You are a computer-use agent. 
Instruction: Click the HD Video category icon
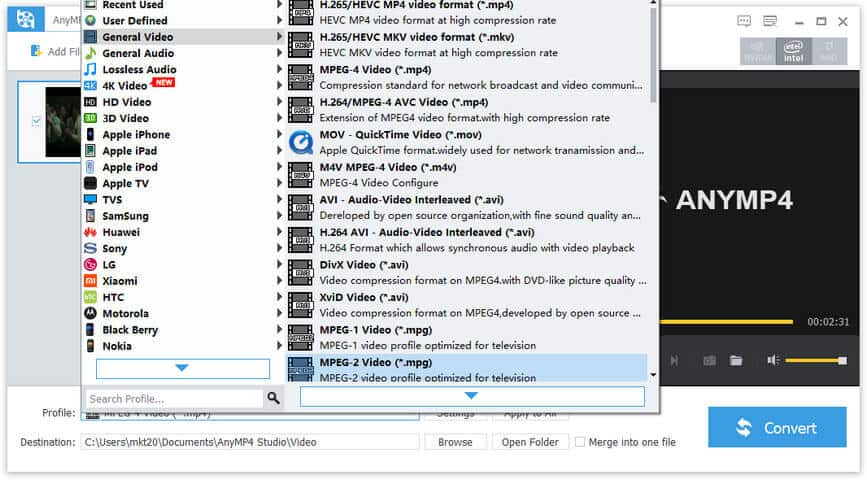point(90,102)
